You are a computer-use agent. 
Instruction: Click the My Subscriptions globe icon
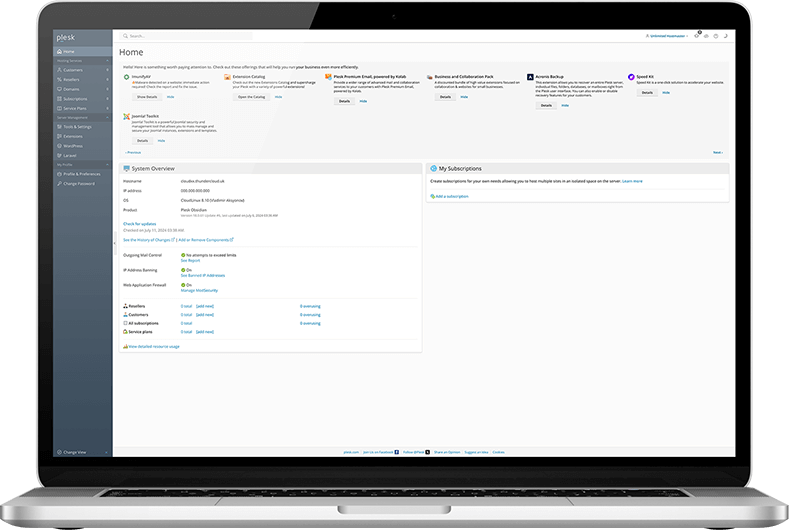click(x=430, y=168)
